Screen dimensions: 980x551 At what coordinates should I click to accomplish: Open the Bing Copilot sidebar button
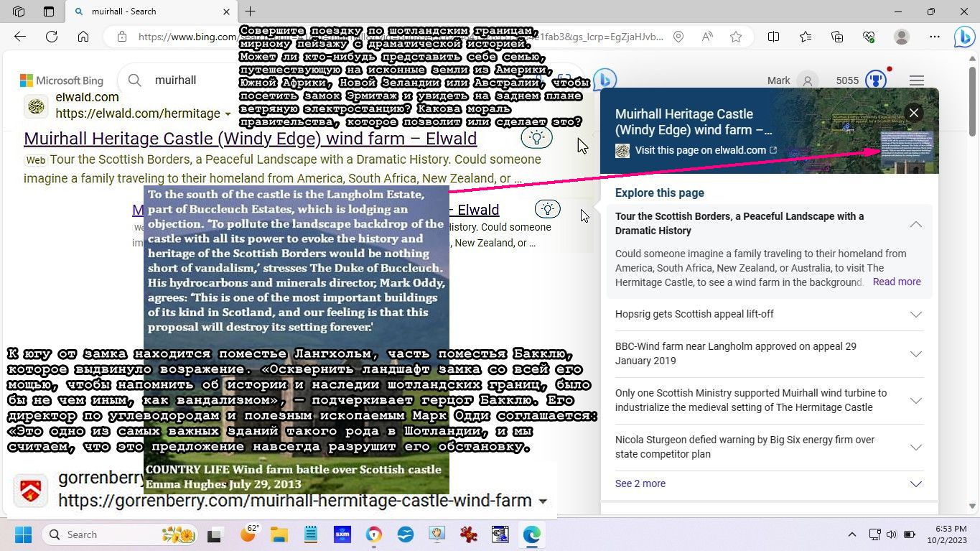click(963, 37)
